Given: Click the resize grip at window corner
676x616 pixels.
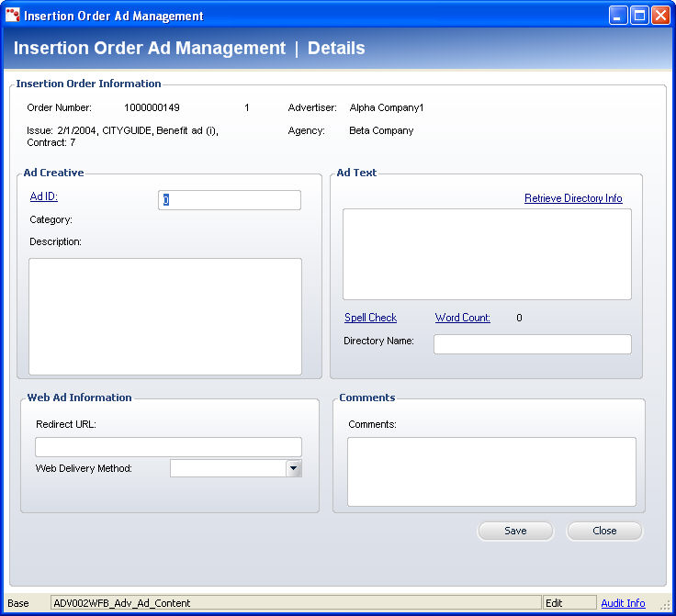Looking at the screenshot, I should click(666, 606).
